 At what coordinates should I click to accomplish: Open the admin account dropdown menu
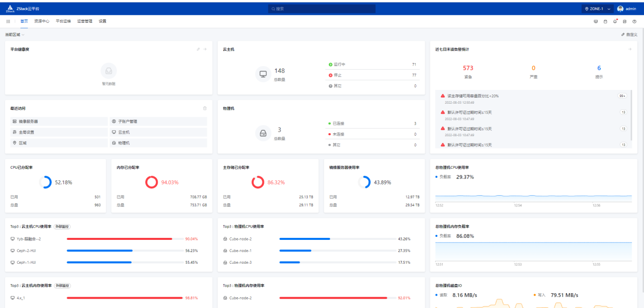626,8
